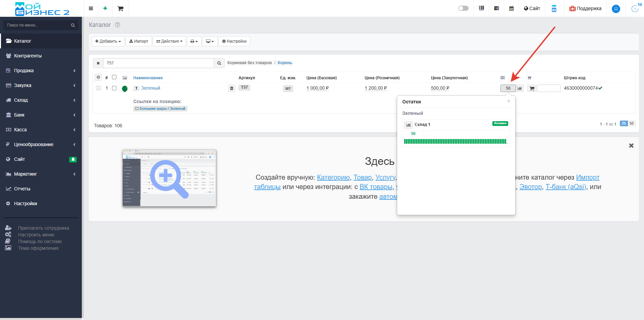Click the magnifier search button beside T57
Viewport: 644px width, 320px height.
[x=219, y=63]
